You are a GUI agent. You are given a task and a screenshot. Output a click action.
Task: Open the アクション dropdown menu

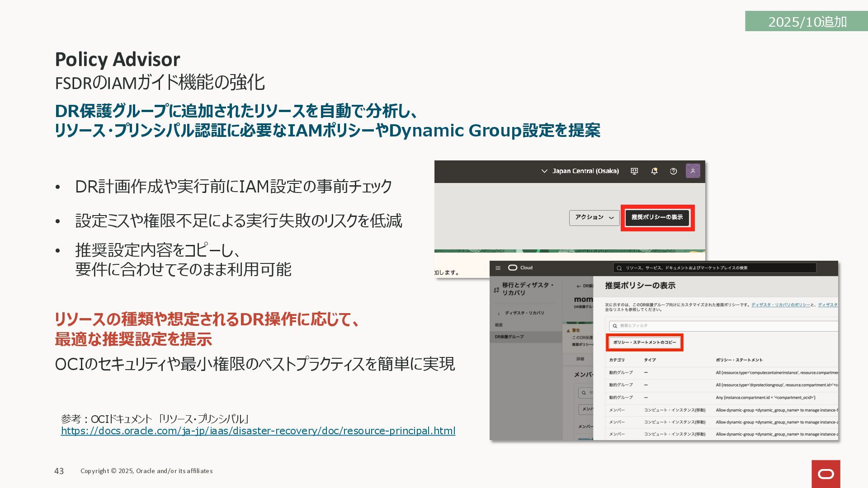[x=594, y=218]
